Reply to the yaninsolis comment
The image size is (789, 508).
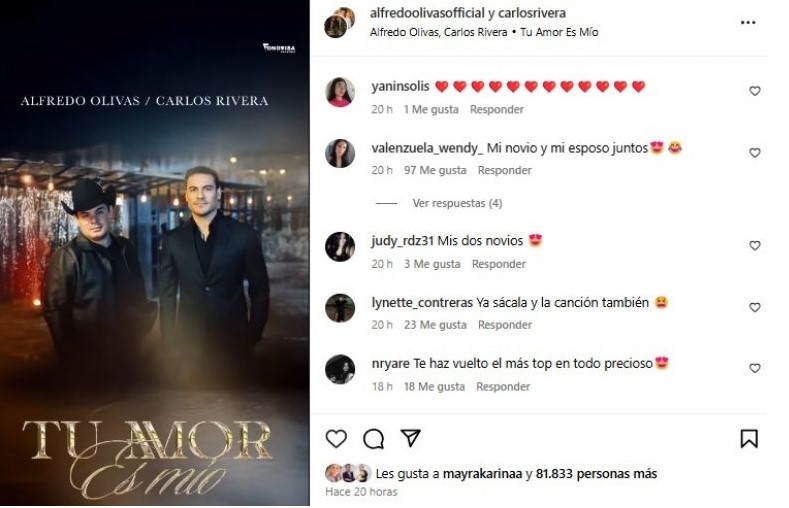pos(497,109)
